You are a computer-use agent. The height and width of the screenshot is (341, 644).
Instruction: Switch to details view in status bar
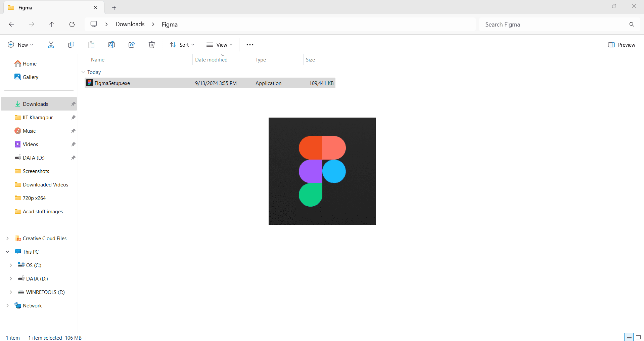point(629,337)
